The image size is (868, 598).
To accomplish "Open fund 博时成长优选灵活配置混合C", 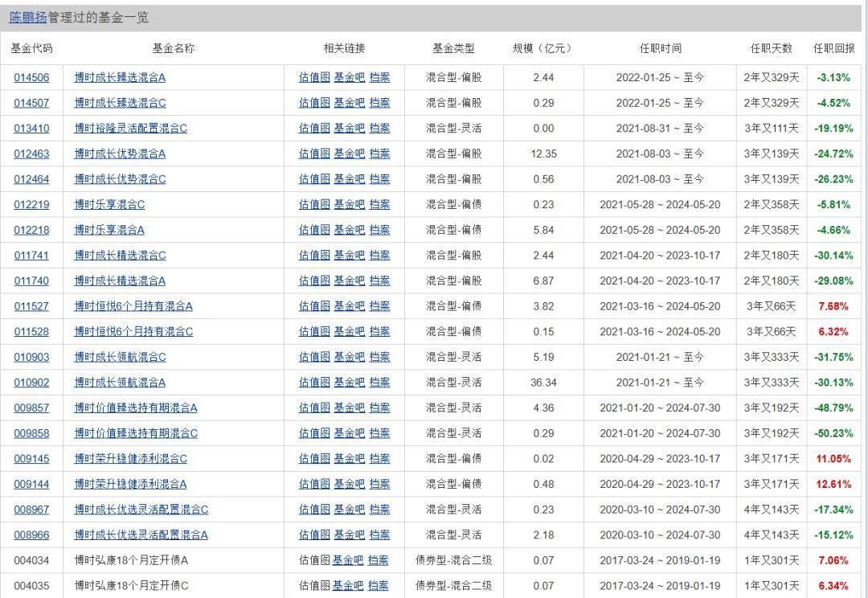I will 141,510.
